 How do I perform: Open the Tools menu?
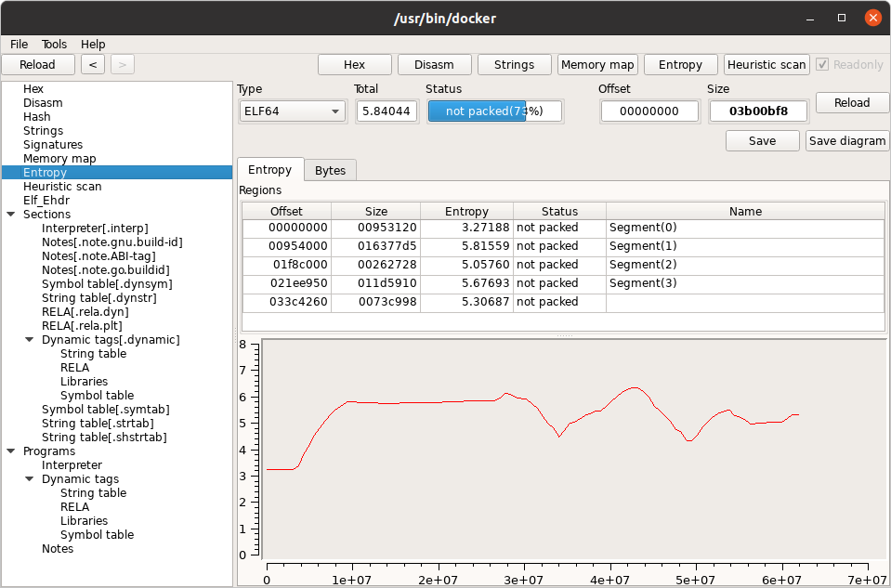coord(54,45)
